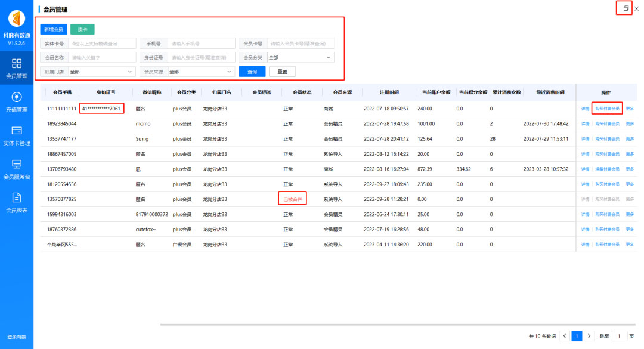The width and height of the screenshot is (644, 349).
Task: Go to the previous page arrow
Action: (x=565, y=336)
